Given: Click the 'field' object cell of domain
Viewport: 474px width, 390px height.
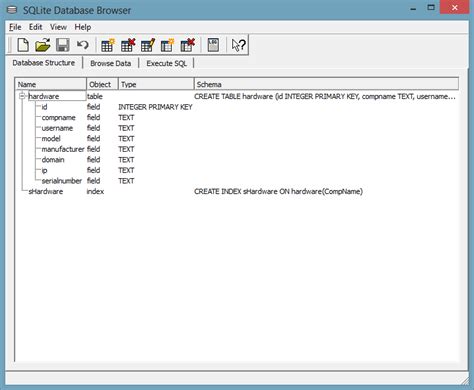Looking at the screenshot, I should 93,160.
